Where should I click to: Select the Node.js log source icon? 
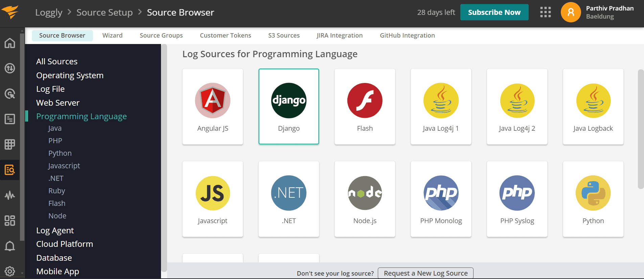tap(365, 193)
